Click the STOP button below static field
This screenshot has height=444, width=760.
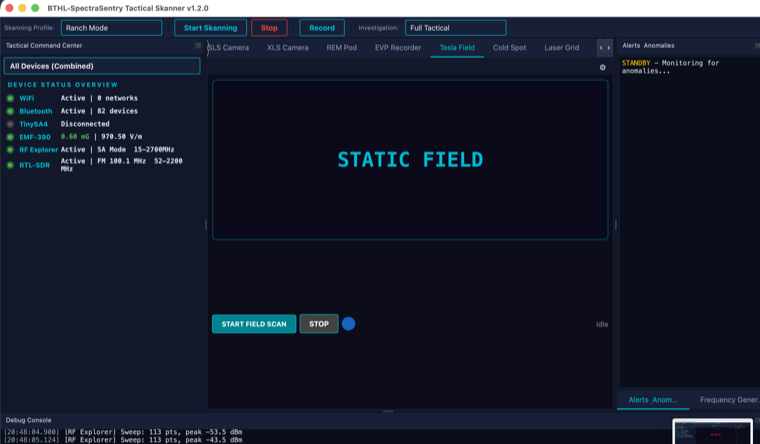click(x=319, y=324)
